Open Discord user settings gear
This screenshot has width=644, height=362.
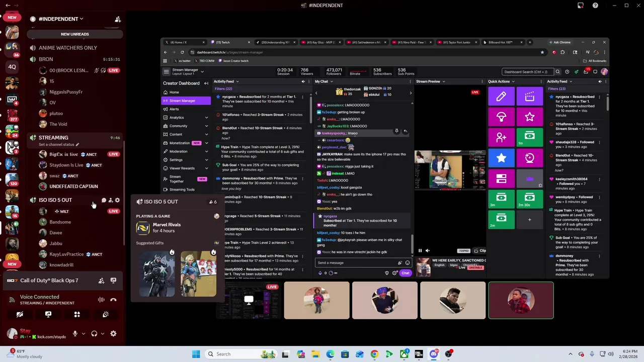[x=113, y=333]
